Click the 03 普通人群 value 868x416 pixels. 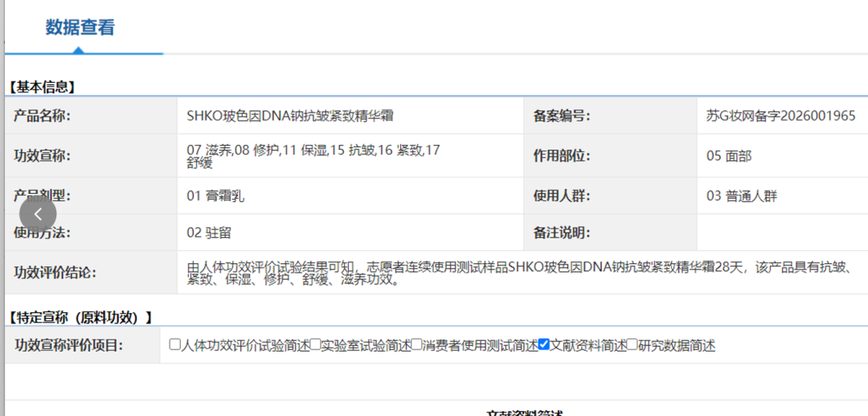click(x=742, y=196)
